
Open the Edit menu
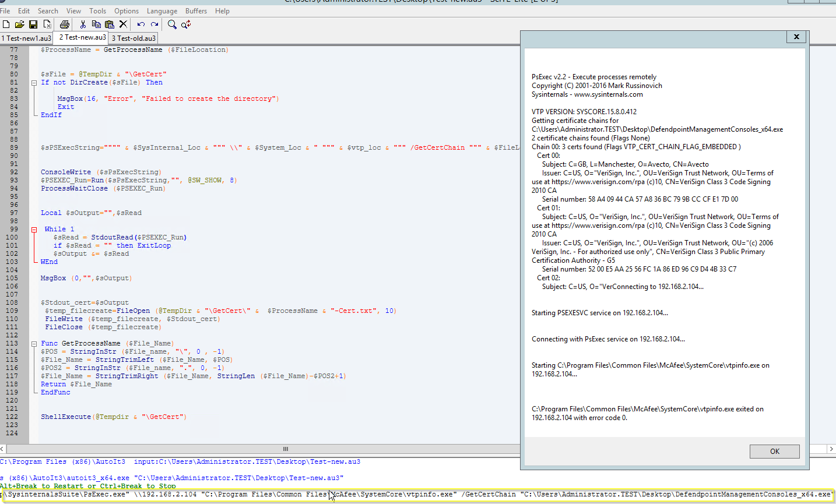click(24, 11)
